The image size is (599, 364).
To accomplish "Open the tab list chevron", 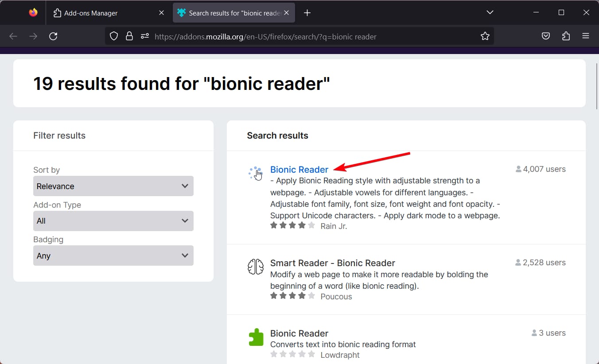I will pos(490,12).
